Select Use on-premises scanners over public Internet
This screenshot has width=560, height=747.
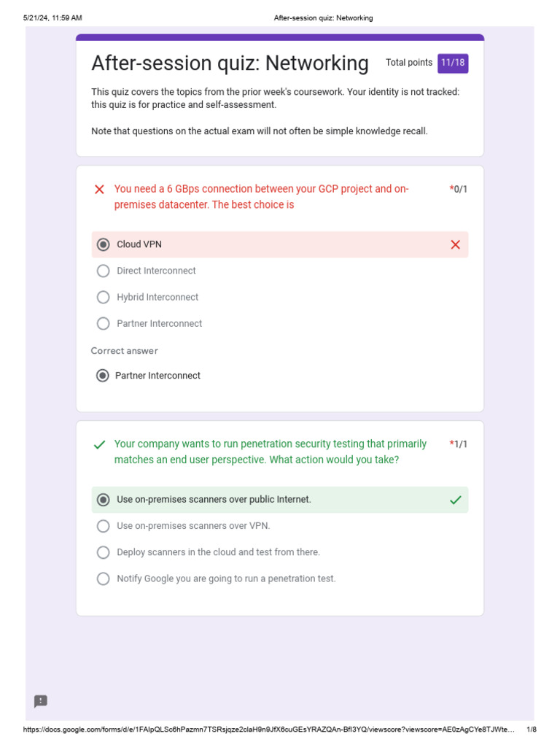coord(104,500)
